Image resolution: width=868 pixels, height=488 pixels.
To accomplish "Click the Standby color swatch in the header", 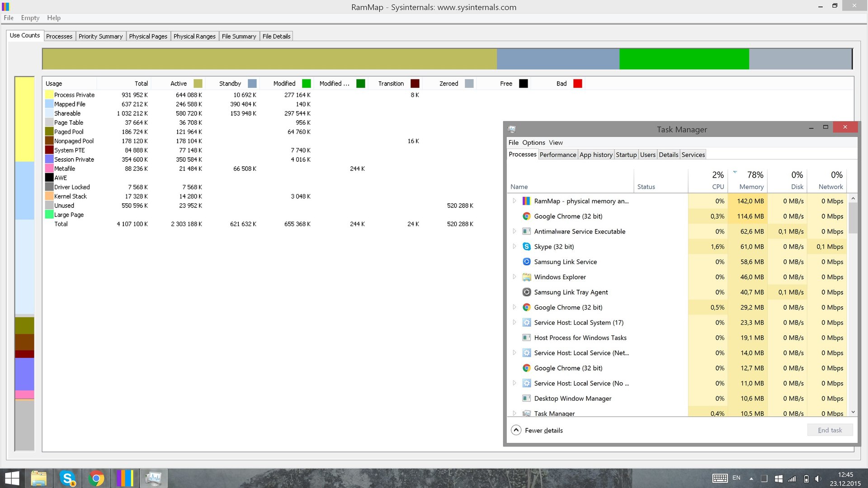I will click(252, 84).
